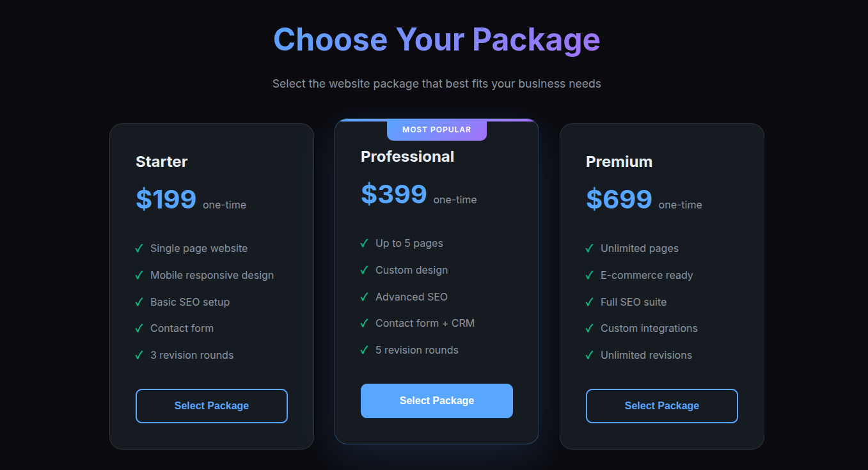Viewport: 868px width, 470px height.
Task: Click the checkmark beside Custom design
Action: click(x=364, y=270)
